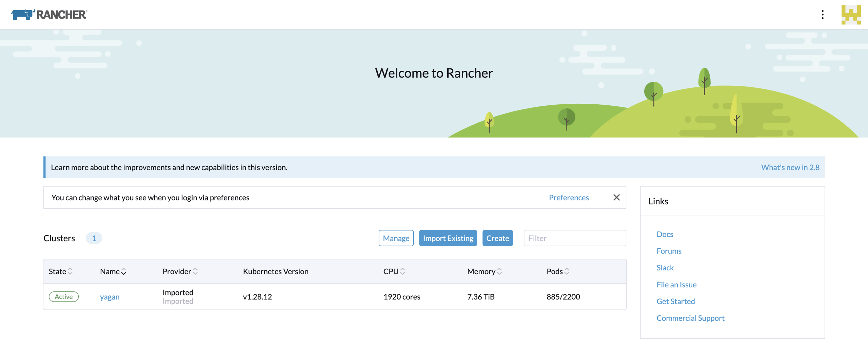The image size is (868, 351).
Task: Click the Active state badge for yagan
Action: [63, 296]
